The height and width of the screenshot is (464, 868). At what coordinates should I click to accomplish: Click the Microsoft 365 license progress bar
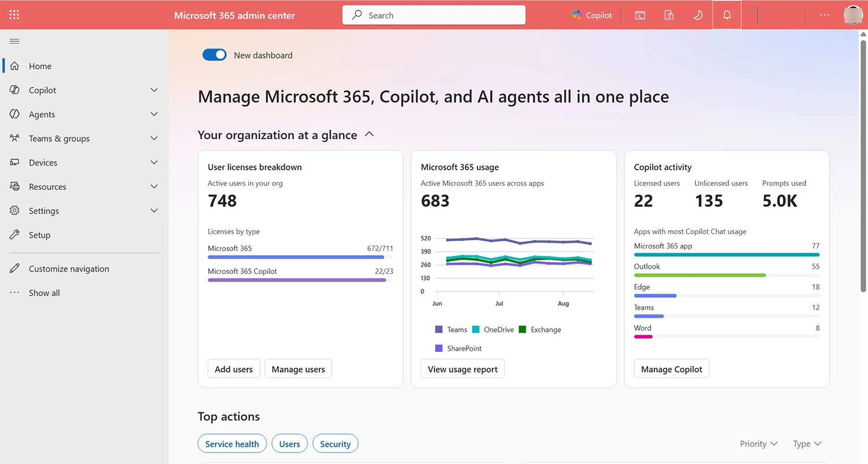(300, 257)
